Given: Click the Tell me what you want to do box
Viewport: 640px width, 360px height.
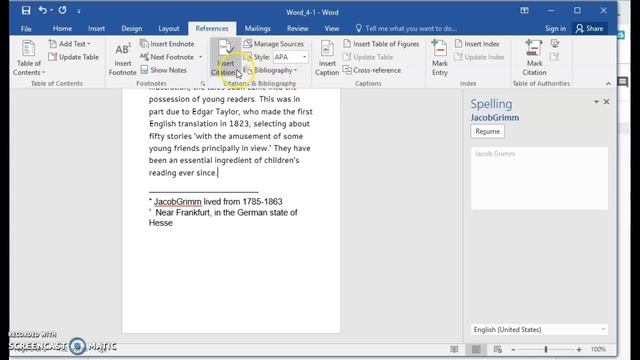Looking at the screenshot, I should coord(406,29).
